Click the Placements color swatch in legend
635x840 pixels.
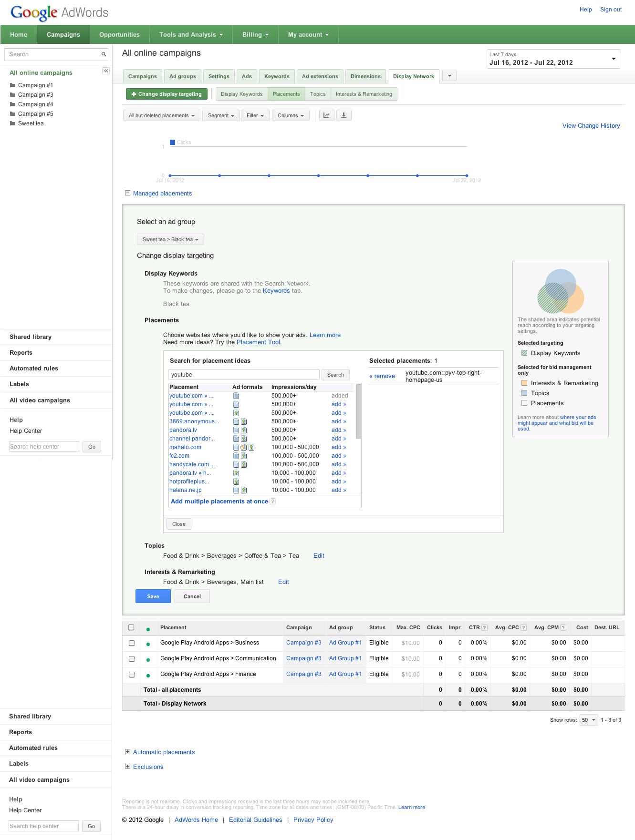524,403
